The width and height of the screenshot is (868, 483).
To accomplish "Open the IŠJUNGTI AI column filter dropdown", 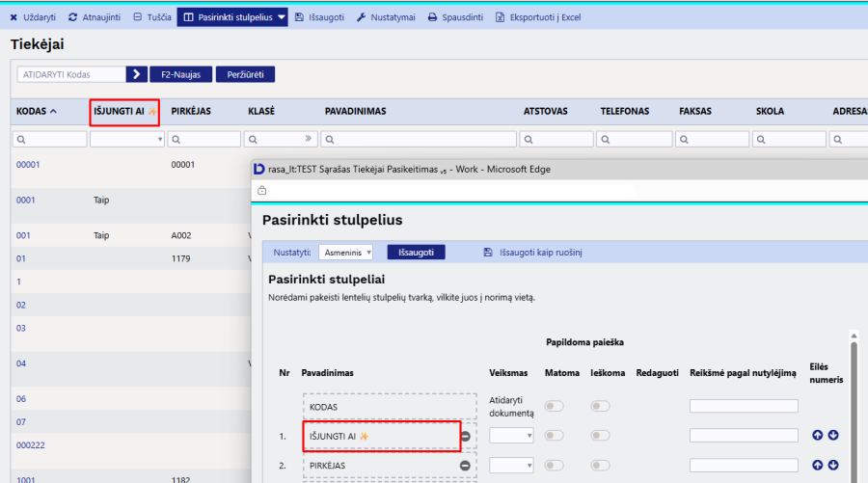I will point(127,140).
